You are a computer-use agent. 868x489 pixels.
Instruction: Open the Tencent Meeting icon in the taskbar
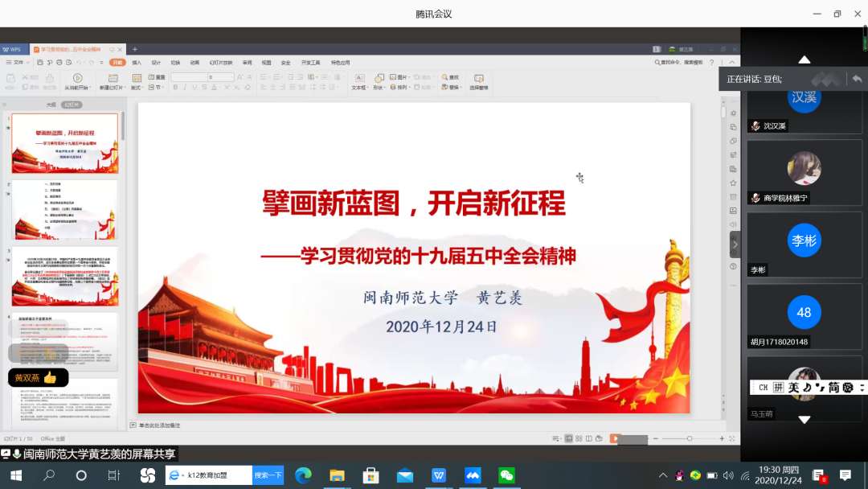473,475
